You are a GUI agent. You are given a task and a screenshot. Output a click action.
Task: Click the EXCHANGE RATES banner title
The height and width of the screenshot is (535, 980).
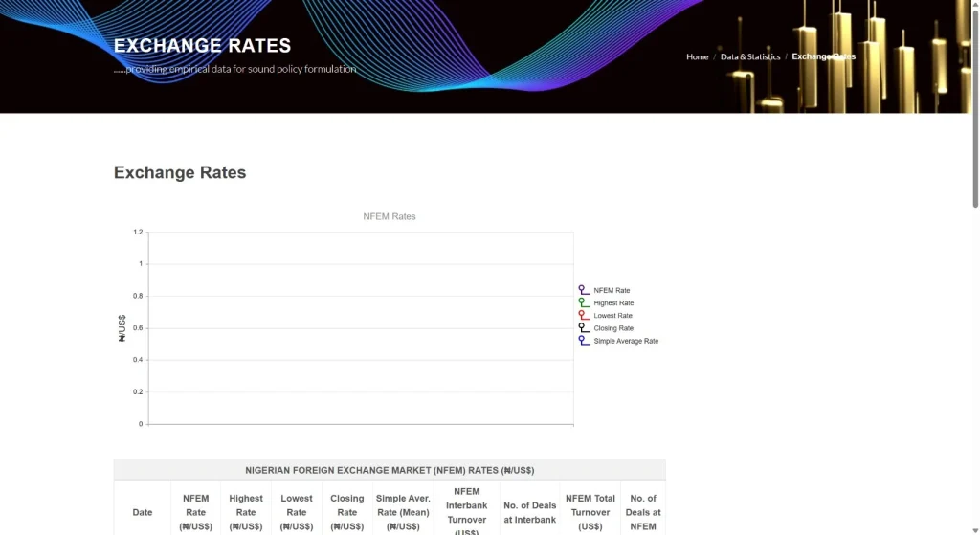point(203,46)
